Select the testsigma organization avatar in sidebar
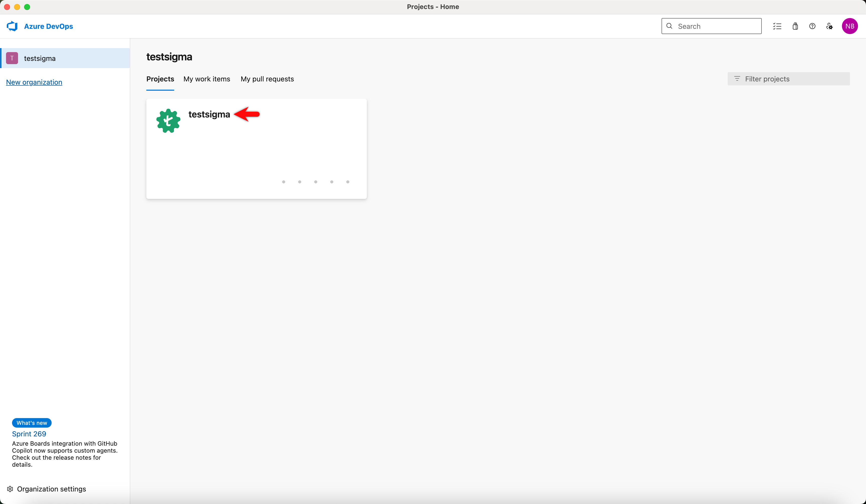Viewport: 866px width, 504px height. tap(12, 58)
